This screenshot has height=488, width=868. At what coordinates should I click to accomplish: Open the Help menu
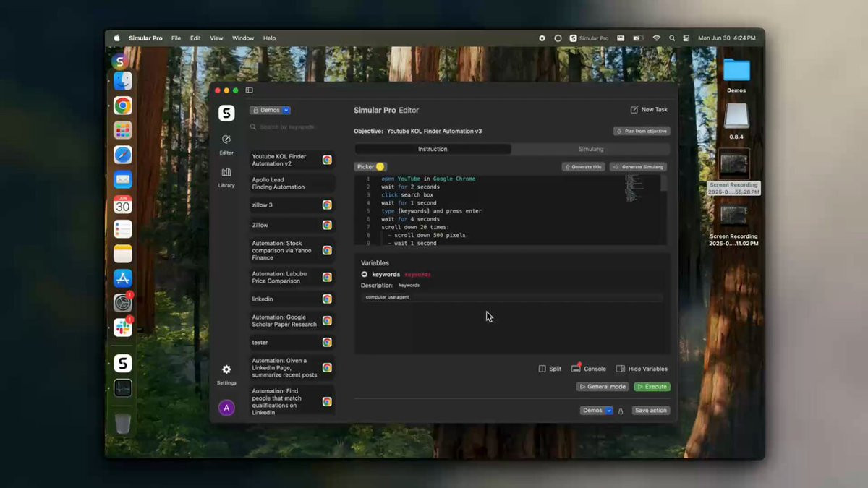click(x=269, y=38)
